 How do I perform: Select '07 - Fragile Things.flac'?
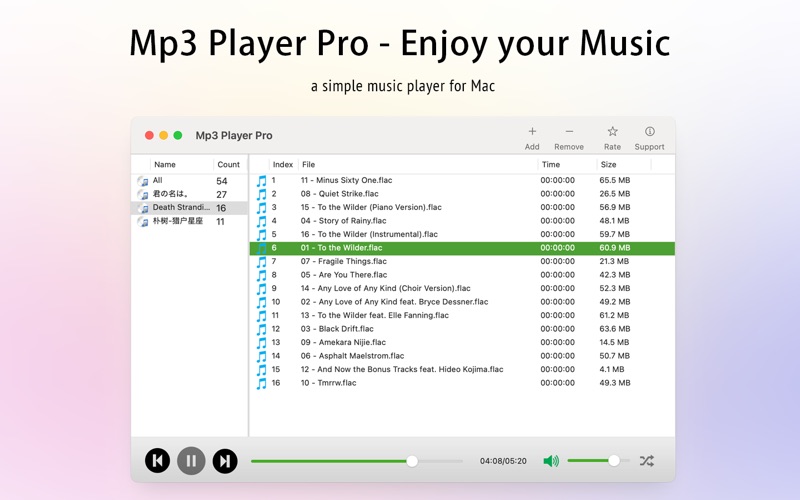pyautogui.click(x=343, y=261)
